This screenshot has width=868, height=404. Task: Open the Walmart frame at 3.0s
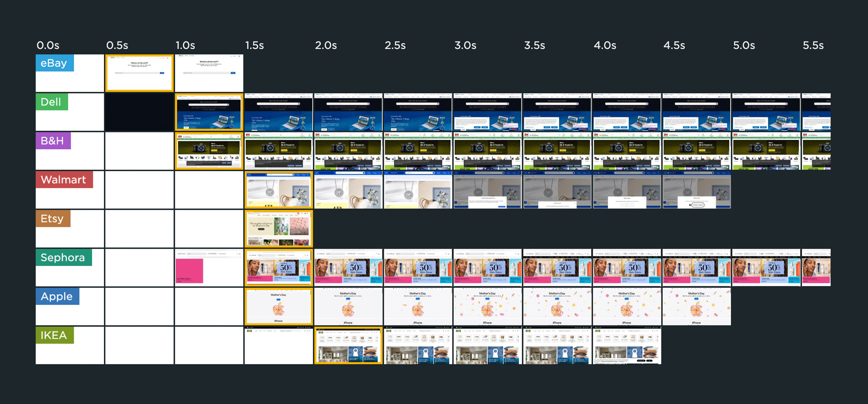[488, 190]
